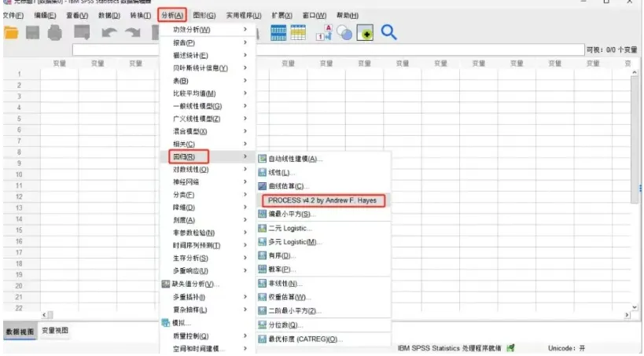Screen dimensions: 644x356
Task: Open the 图形(G) menu
Action: click(204, 15)
